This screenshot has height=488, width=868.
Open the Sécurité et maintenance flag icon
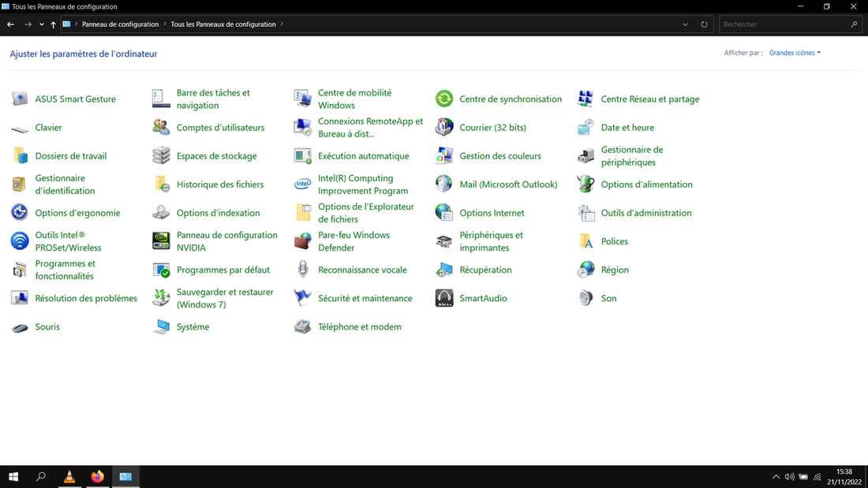click(303, 298)
